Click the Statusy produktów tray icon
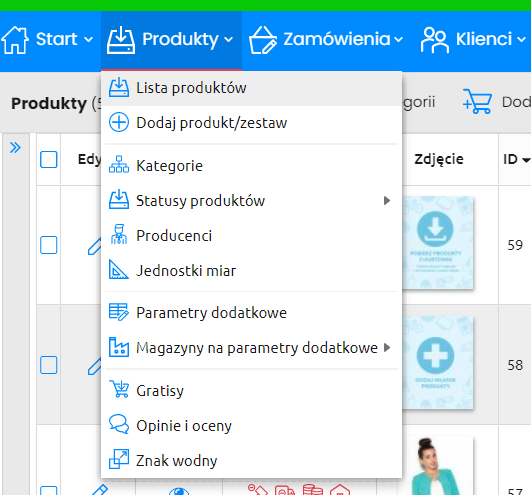This screenshot has width=531, height=495. 119,200
